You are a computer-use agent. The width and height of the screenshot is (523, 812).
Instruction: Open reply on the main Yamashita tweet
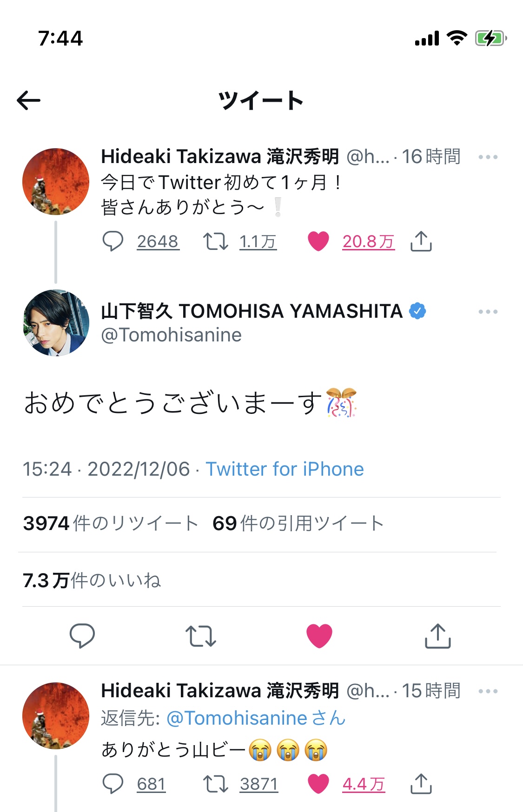[82, 635]
